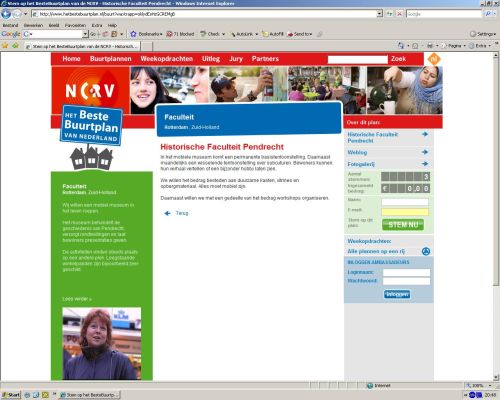Open the Settings dropdown in Google toolbar
The height and width of the screenshot is (400, 500).
click(x=483, y=34)
